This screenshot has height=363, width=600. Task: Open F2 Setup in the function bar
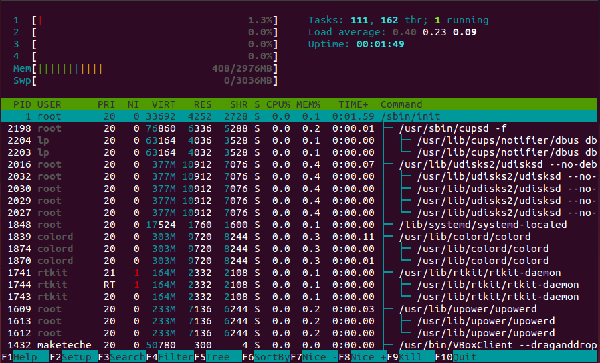pyautogui.click(x=73, y=357)
